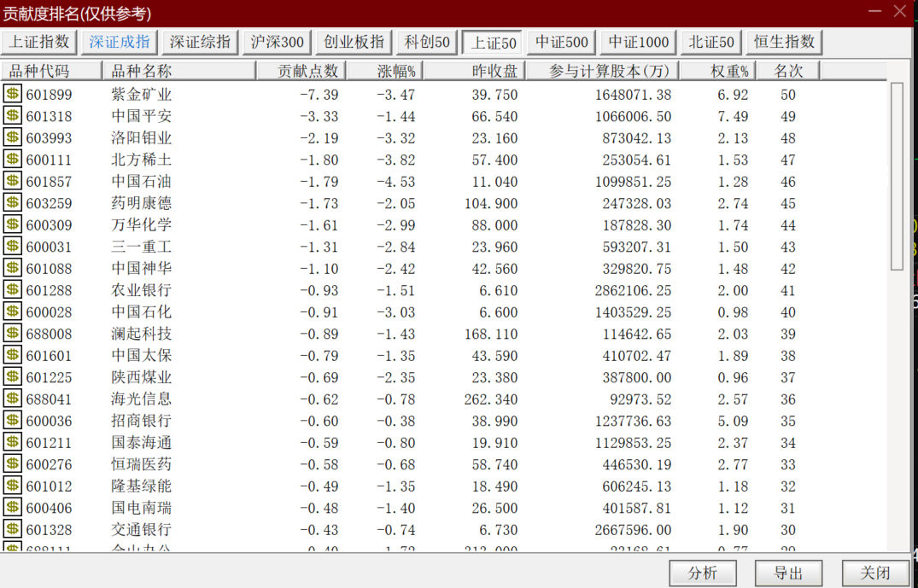Click the 导出 export button
This screenshot has width=918, height=588.
pyautogui.click(x=788, y=573)
